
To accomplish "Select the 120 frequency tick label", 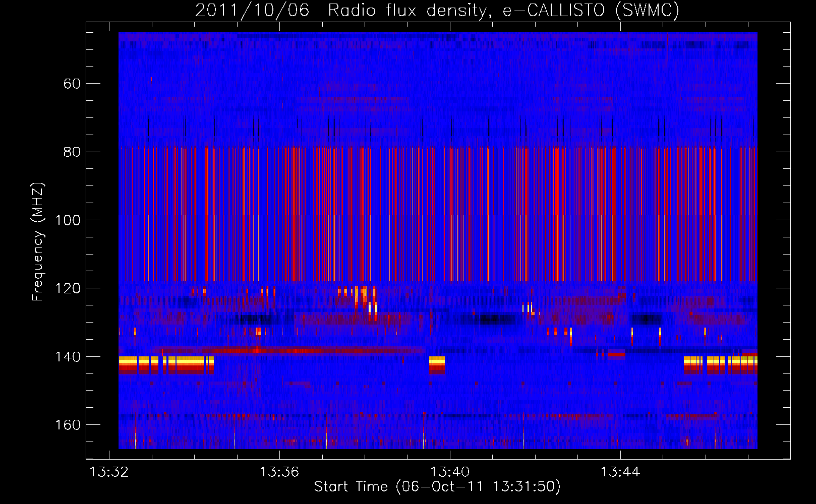I will 68,288.
